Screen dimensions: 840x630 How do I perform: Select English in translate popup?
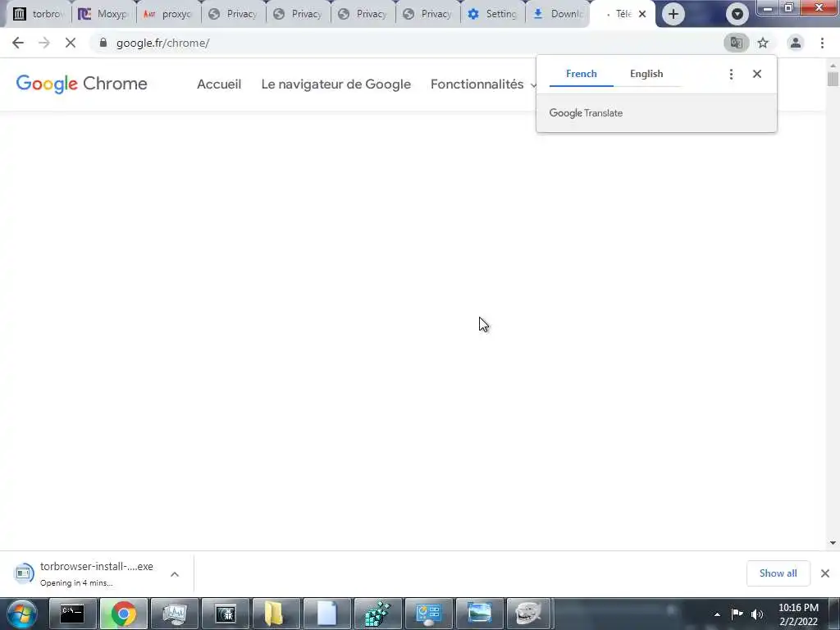click(x=646, y=74)
